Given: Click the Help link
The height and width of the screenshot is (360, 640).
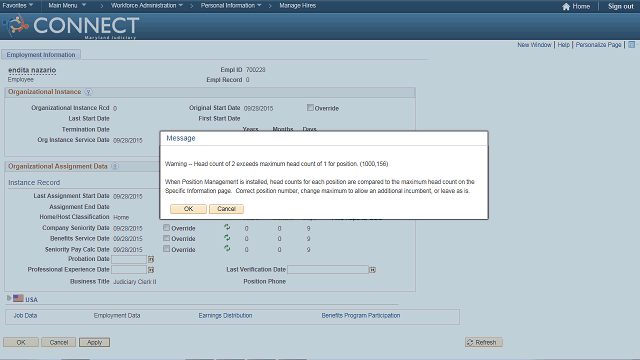Looking at the screenshot, I should 564,45.
